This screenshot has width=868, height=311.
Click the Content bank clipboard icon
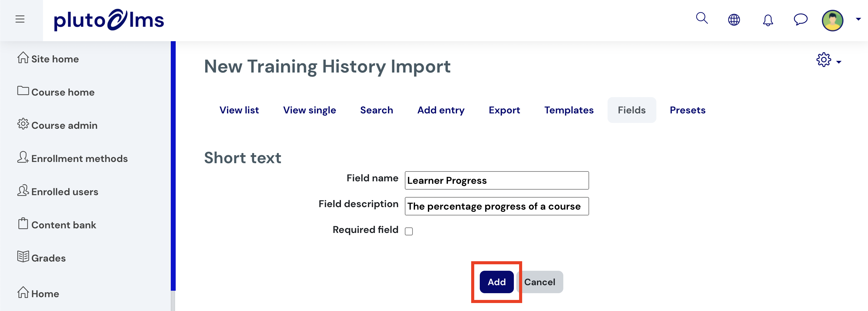pos(23,223)
